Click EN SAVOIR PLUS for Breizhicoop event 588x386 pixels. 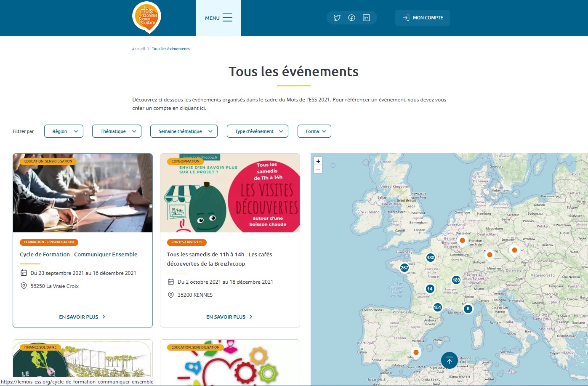point(229,317)
